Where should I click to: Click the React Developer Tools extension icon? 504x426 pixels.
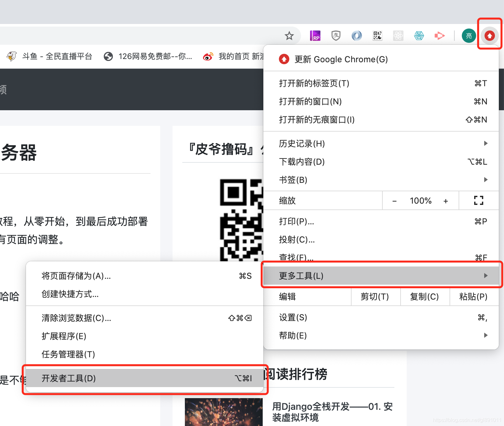point(398,36)
